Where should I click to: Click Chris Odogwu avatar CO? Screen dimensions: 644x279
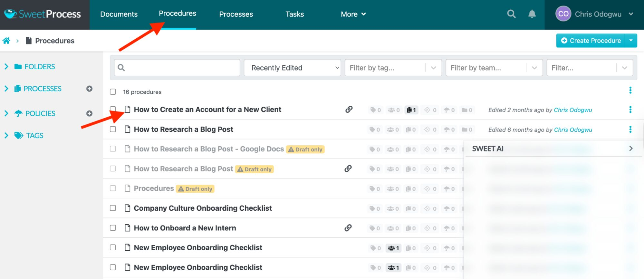[x=563, y=14]
